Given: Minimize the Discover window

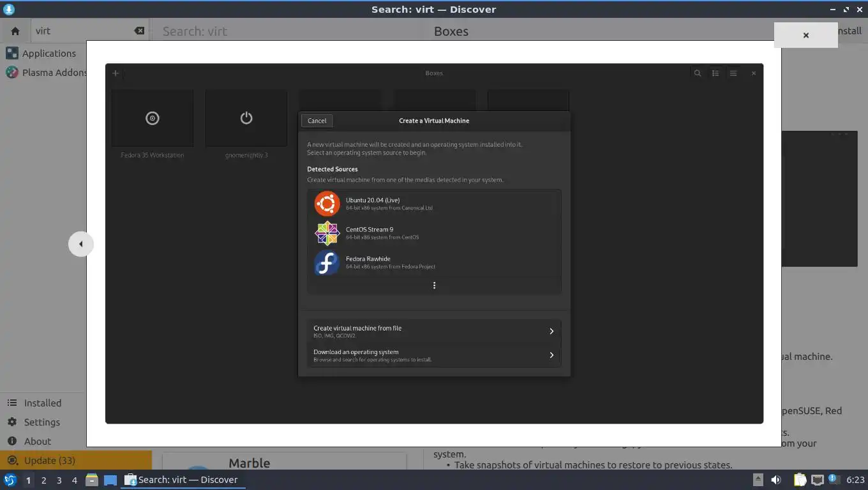Looking at the screenshot, I should tap(832, 9).
